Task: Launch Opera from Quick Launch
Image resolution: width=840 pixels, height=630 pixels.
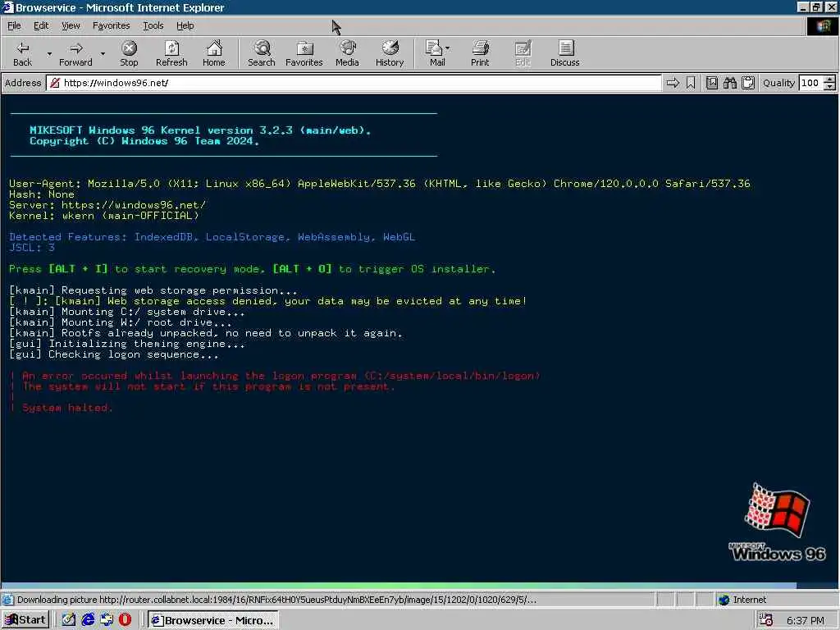Action: pyautogui.click(x=125, y=620)
